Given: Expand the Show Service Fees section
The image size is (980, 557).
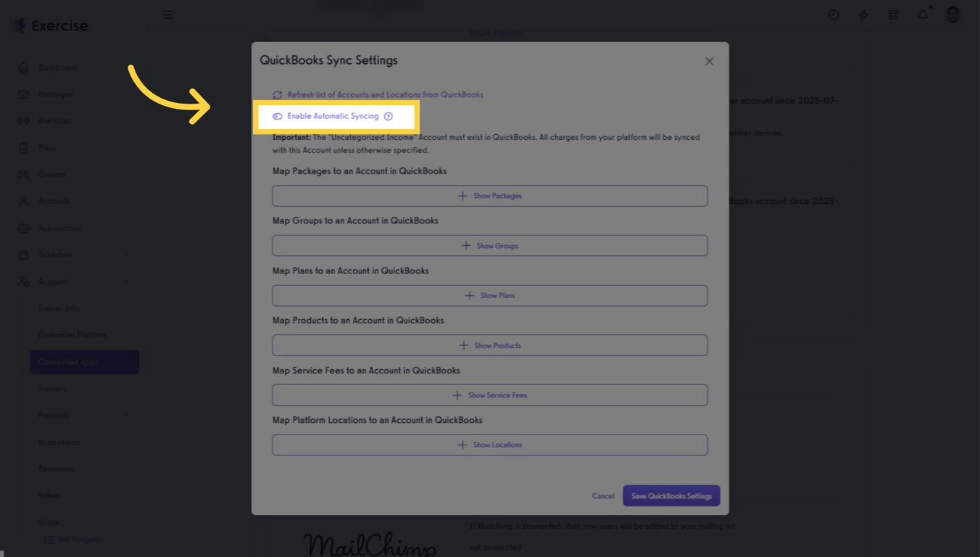Looking at the screenshot, I should coord(489,395).
